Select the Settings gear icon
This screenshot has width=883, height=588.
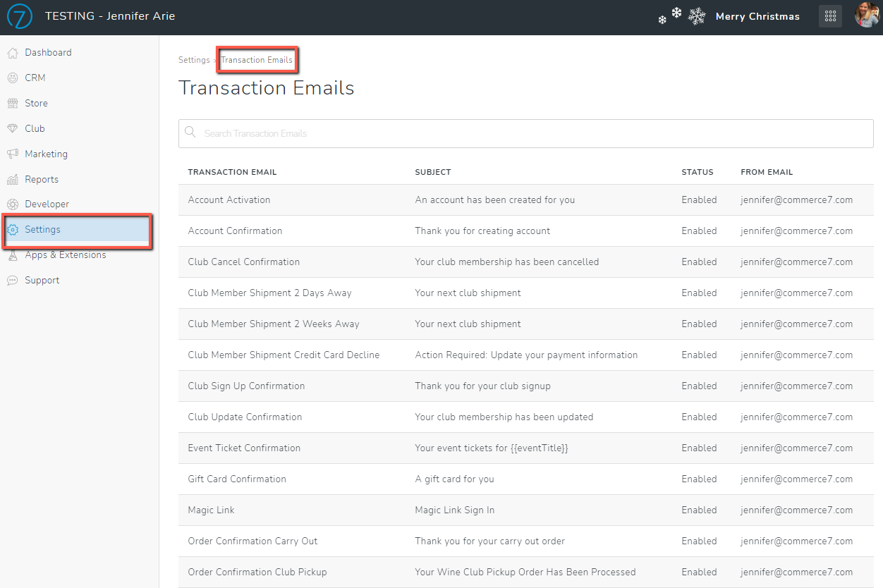pyautogui.click(x=12, y=229)
